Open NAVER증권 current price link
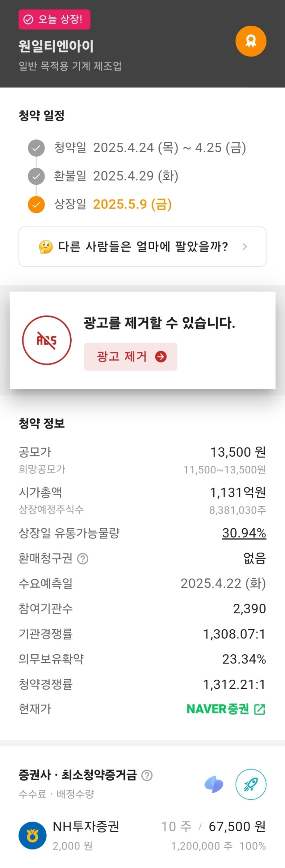 point(218,709)
